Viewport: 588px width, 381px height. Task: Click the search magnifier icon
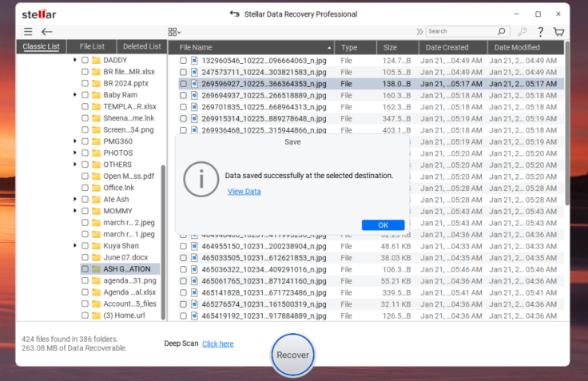(502, 32)
